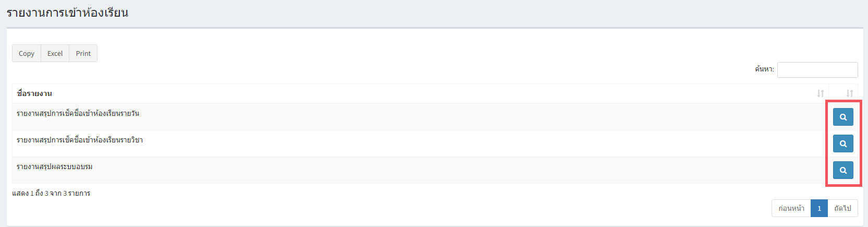Click the ชื่อรายงาน column header text

tap(34, 93)
